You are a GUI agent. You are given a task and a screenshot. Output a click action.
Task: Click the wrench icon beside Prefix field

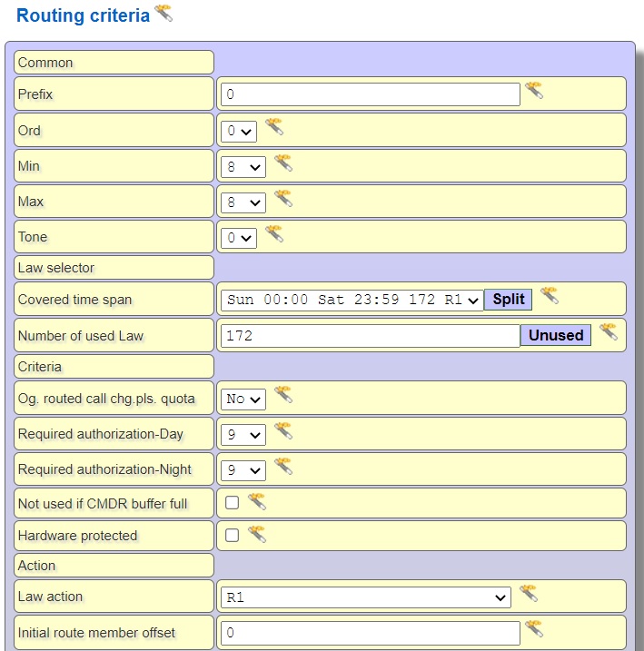pos(534,91)
